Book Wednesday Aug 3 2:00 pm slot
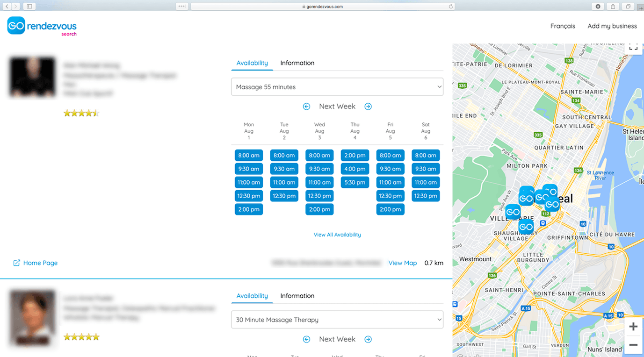The height and width of the screenshot is (357, 644). click(319, 209)
